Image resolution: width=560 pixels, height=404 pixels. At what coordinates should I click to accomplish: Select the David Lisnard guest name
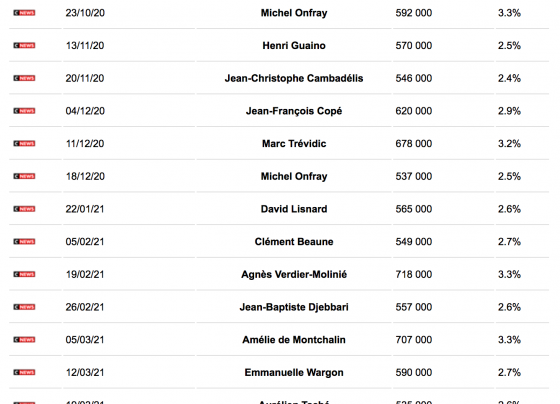[x=294, y=209]
